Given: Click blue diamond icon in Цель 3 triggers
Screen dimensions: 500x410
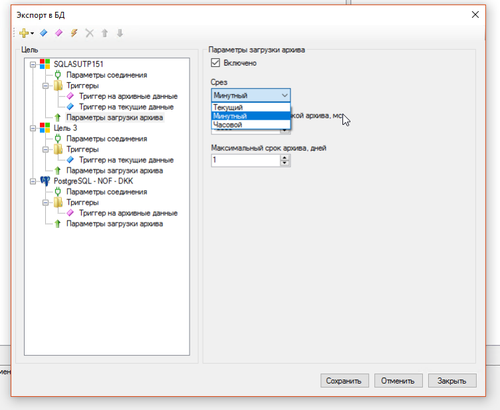Looking at the screenshot, I should [x=70, y=160].
